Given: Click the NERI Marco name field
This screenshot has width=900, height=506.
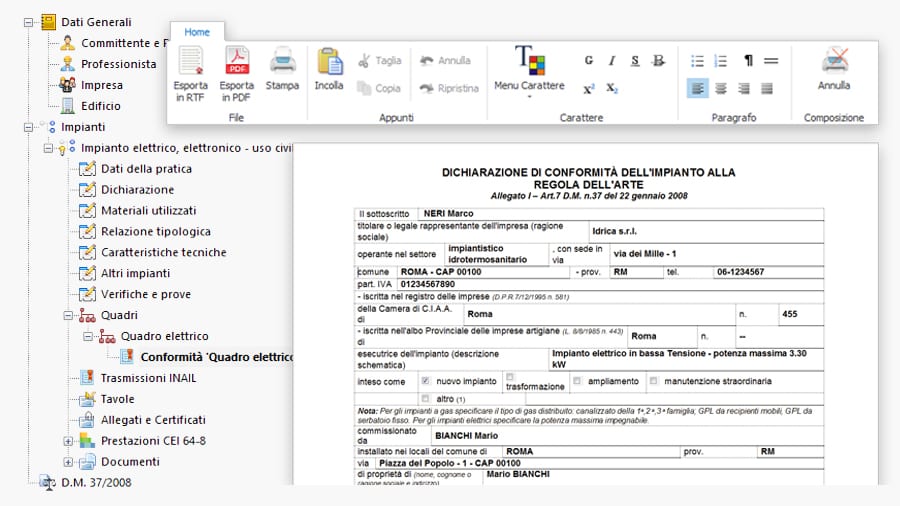Looking at the screenshot, I should tap(448, 214).
